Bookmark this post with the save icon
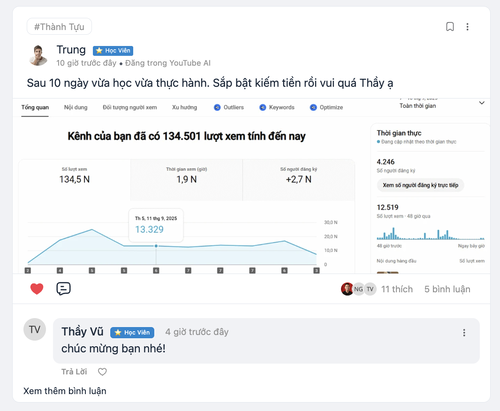 point(450,27)
